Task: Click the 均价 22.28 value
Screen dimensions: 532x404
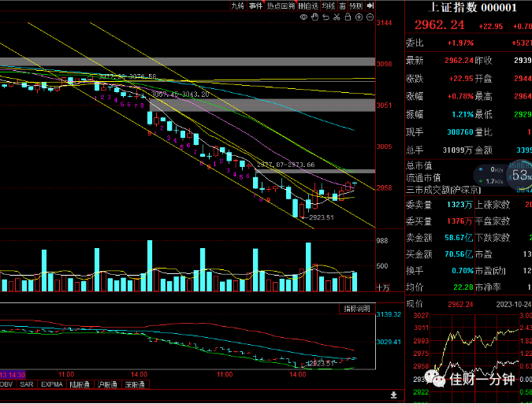Action: [x=463, y=287]
